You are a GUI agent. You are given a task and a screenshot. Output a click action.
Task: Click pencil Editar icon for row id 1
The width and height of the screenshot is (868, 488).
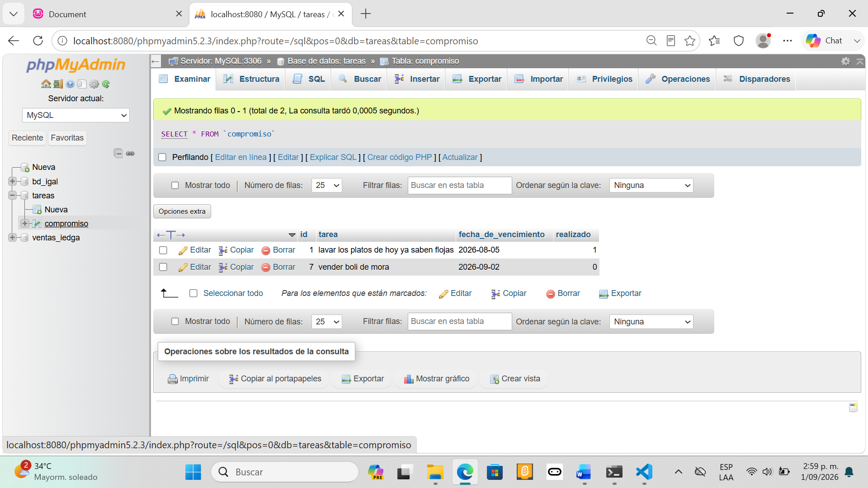(x=183, y=250)
